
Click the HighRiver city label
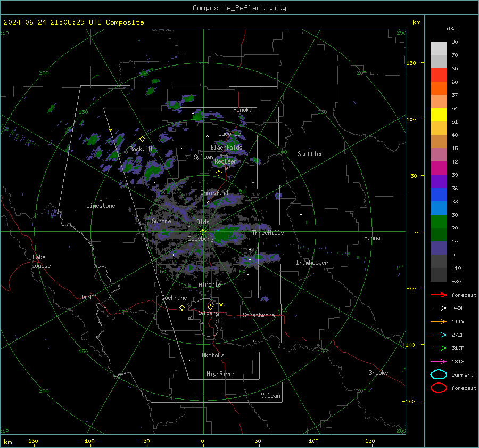coord(221,374)
